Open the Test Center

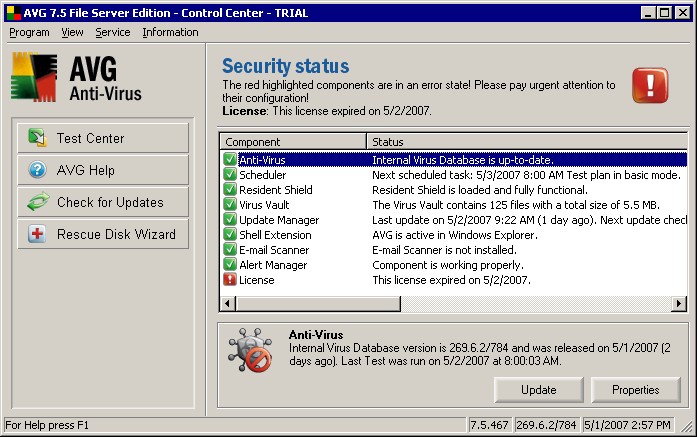103,138
